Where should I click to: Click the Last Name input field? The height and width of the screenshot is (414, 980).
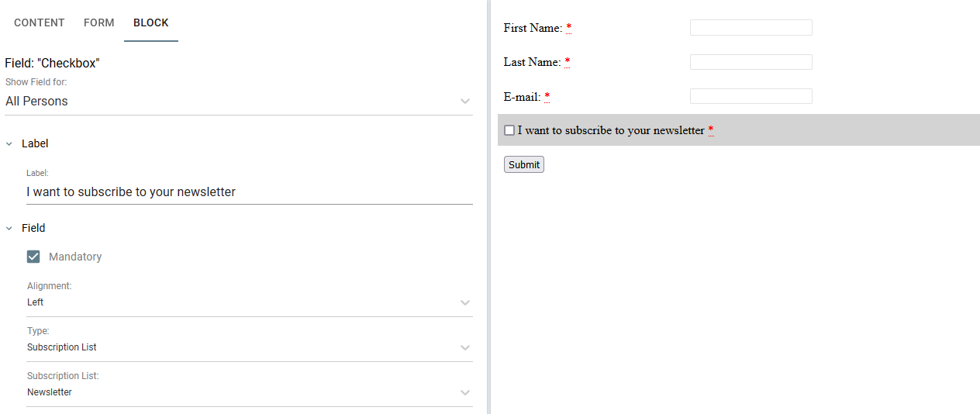click(751, 62)
